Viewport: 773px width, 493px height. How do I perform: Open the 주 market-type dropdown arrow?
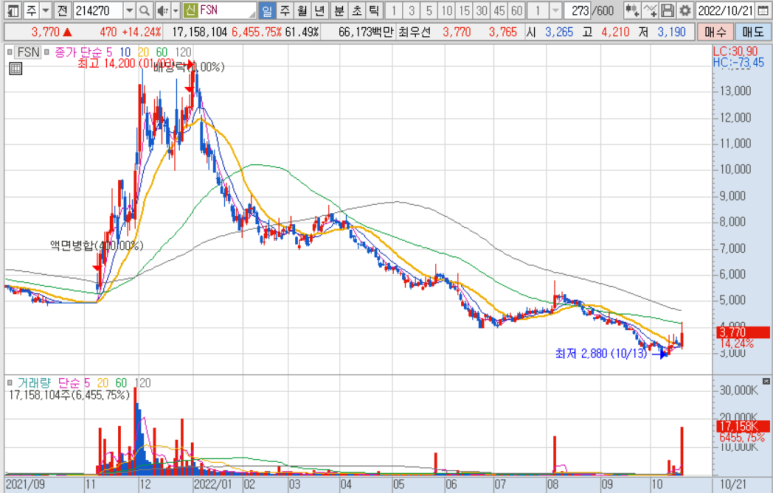click(x=45, y=10)
